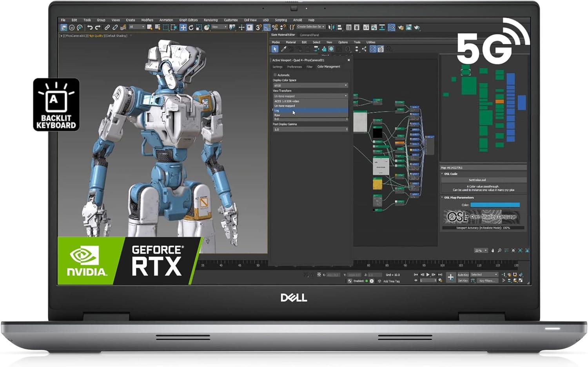Enable the Automatic checkbox in Color Management
The image size is (588, 367).
(x=275, y=75)
